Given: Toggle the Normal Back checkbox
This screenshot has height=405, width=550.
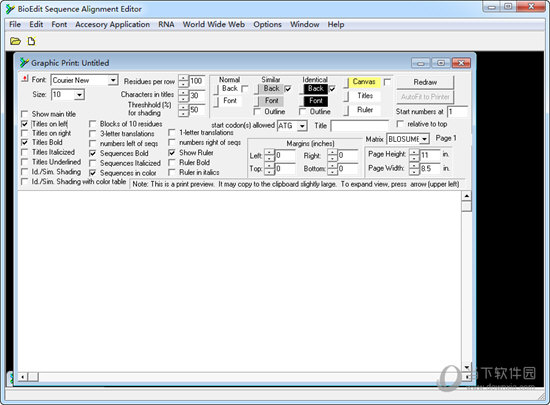Looking at the screenshot, I should pyautogui.click(x=245, y=89).
